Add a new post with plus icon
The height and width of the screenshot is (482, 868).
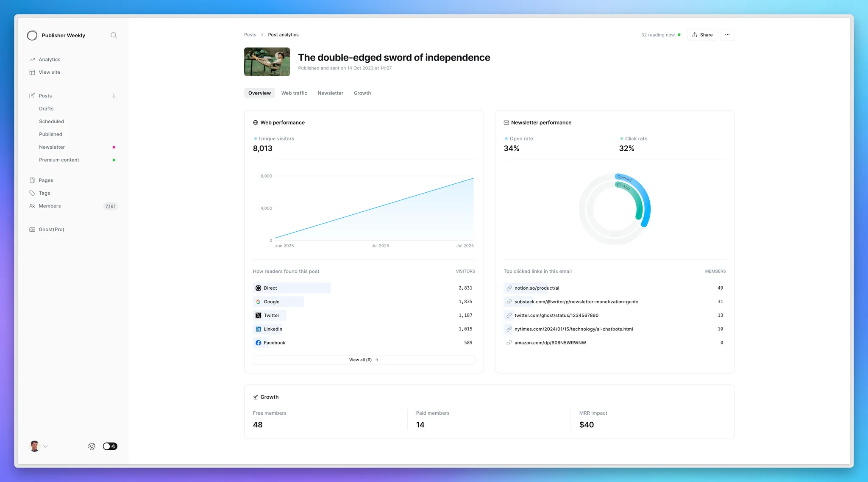[114, 96]
